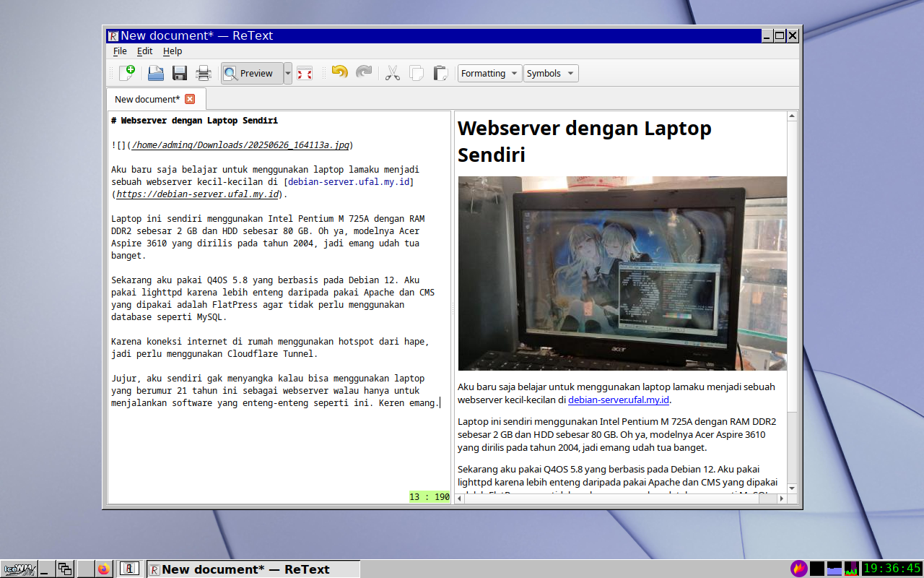Open the IceWM start menu button

pos(19,569)
